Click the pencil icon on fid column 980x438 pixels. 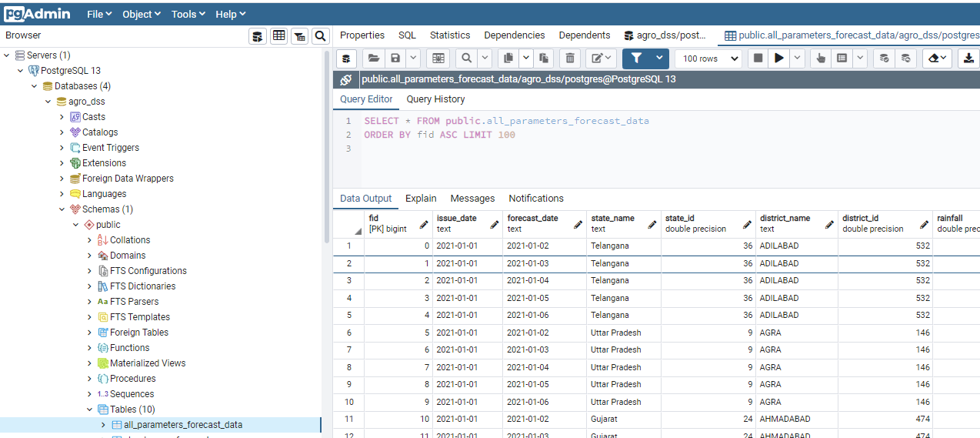click(423, 224)
